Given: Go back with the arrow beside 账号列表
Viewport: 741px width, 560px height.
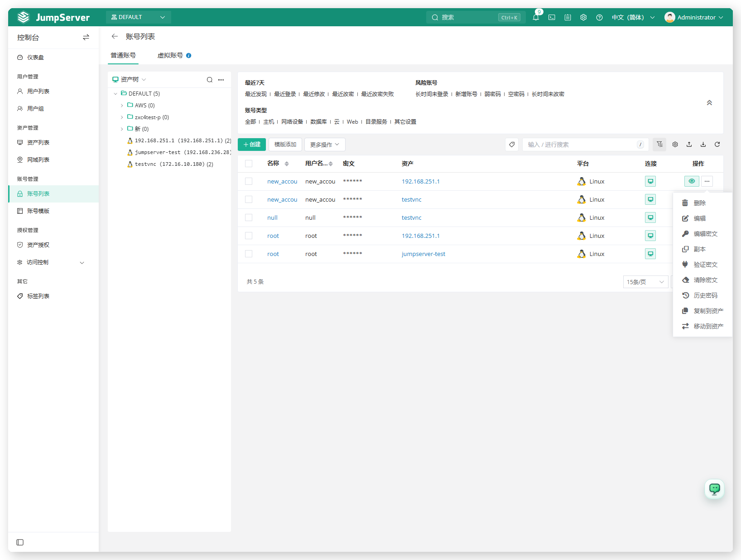Looking at the screenshot, I should 115,36.
